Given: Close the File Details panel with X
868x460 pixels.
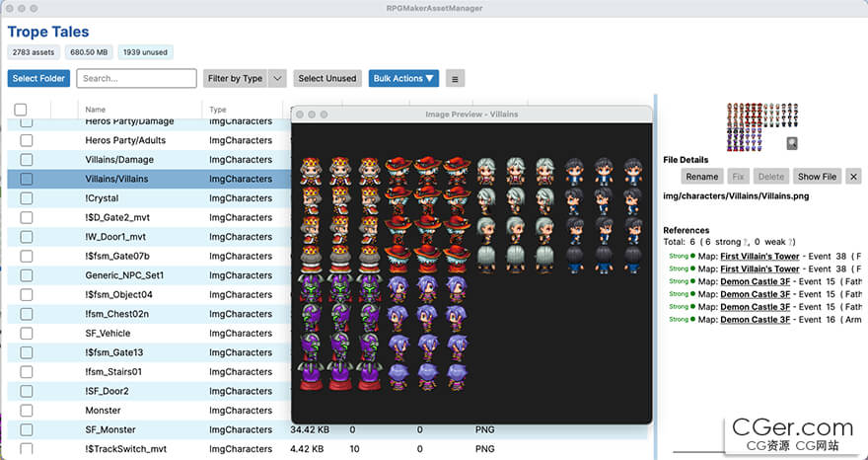Looking at the screenshot, I should pyautogui.click(x=853, y=177).
